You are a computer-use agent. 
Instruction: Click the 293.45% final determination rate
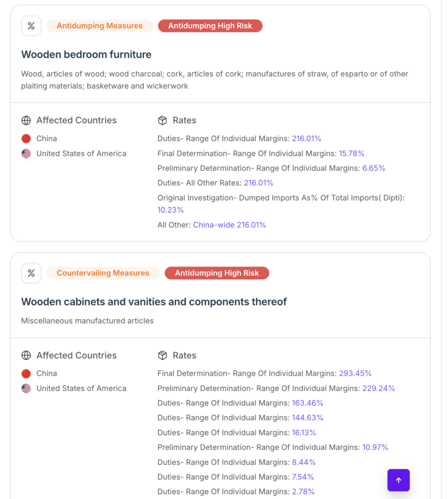[x=355, y=373]
